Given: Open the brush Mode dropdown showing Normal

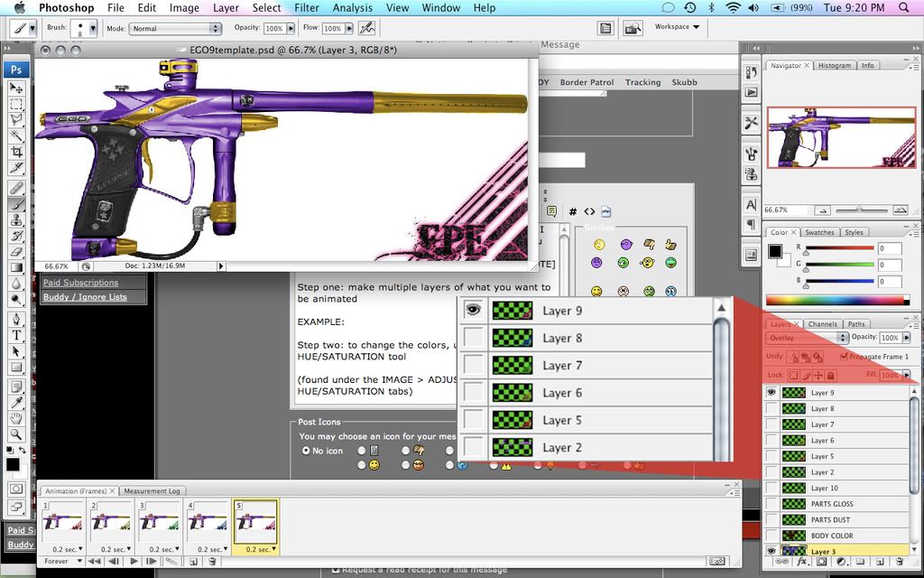Looking at the screenshot, I should coord(176,28).
